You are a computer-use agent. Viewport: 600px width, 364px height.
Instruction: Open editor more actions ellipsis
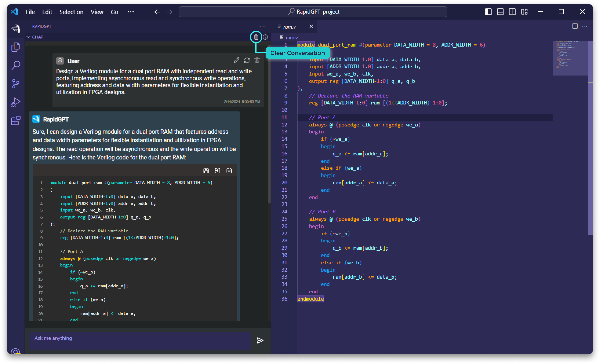click(x=585, y=26)
